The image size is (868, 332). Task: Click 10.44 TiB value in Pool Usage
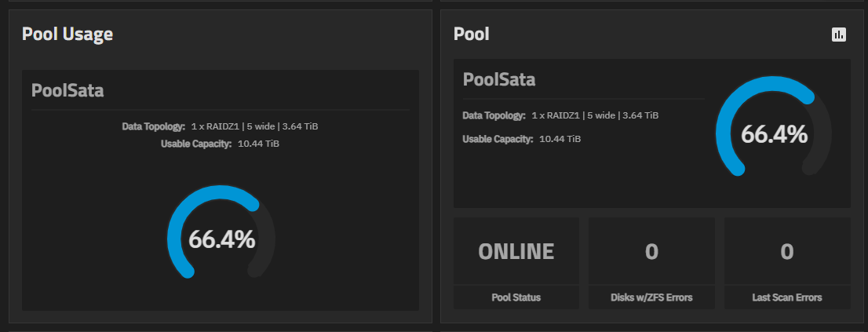(258, 144)
